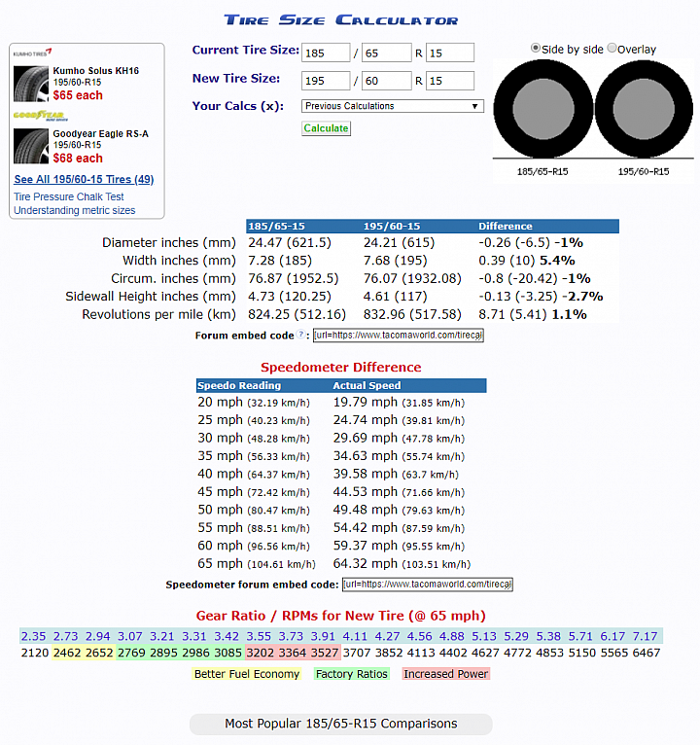
Task: Click the Speedo Reading column header
Action: (x=239, y=385)
